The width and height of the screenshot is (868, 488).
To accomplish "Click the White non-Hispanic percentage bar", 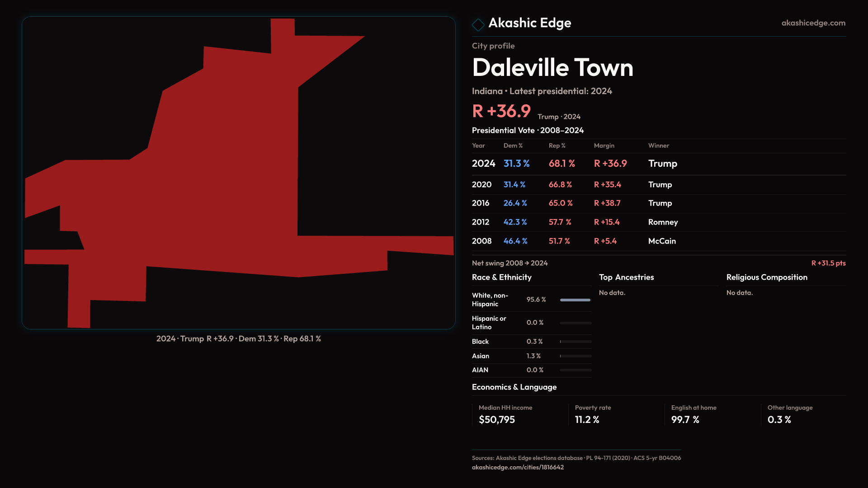I will pos(575,300).
